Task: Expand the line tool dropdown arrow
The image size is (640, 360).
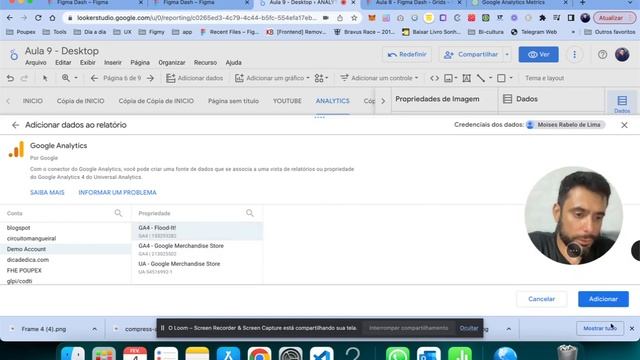Action: click(x=491, y=78)
